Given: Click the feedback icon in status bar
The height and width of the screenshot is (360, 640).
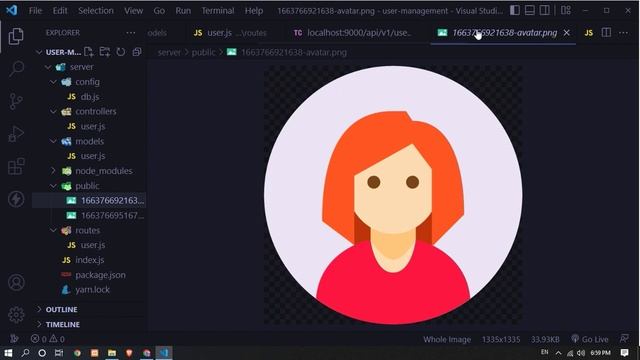Looking at the screenshot, I should (x=624, y=338).
